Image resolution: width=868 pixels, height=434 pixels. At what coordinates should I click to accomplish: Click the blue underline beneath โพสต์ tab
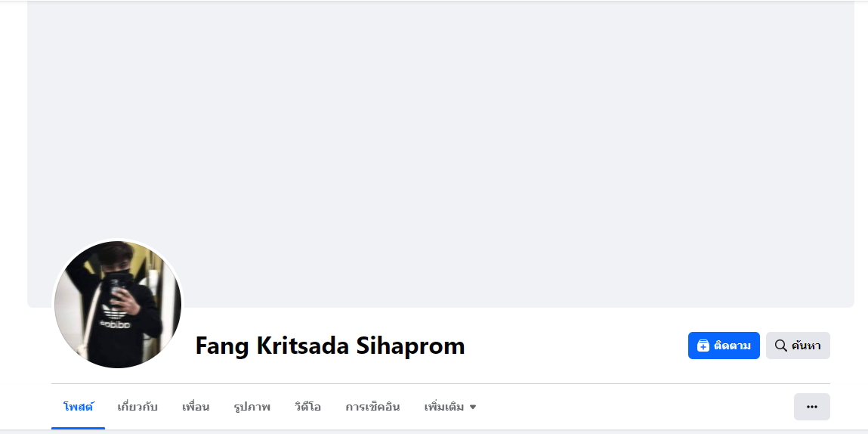pyautogui.click(x=78, y=428)
